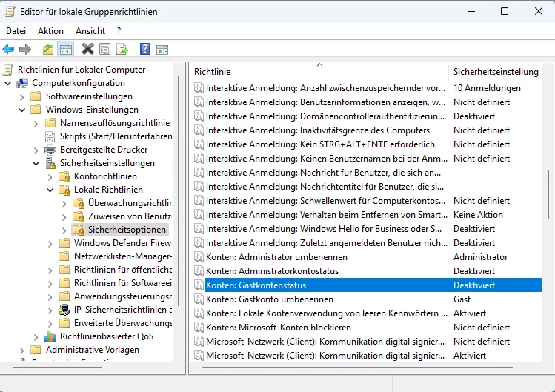This screenshot has height=392, width=555.
Task: Expand the Administrative Vorlagen node
Action: pyautogui.click(x=22, y=351)
